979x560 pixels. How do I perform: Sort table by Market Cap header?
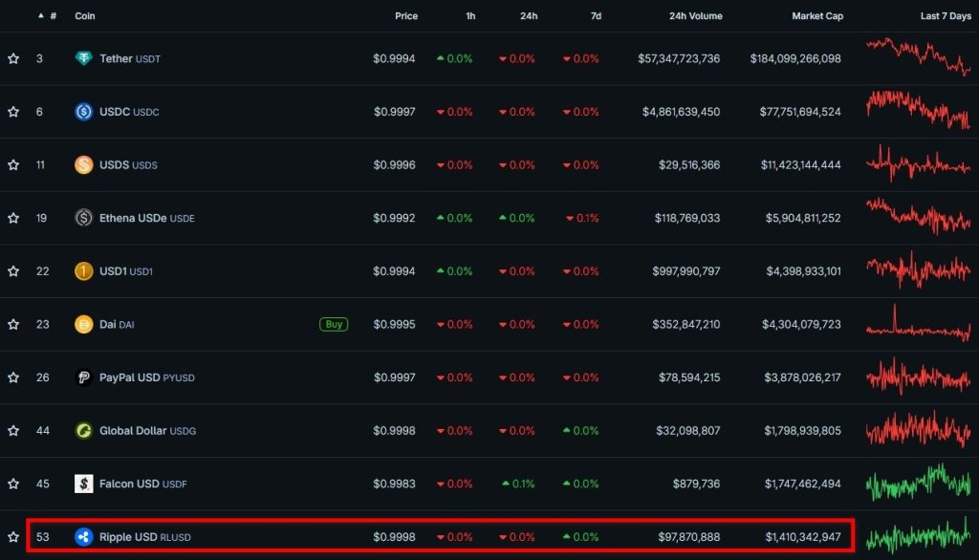click(x=816, y=16)
